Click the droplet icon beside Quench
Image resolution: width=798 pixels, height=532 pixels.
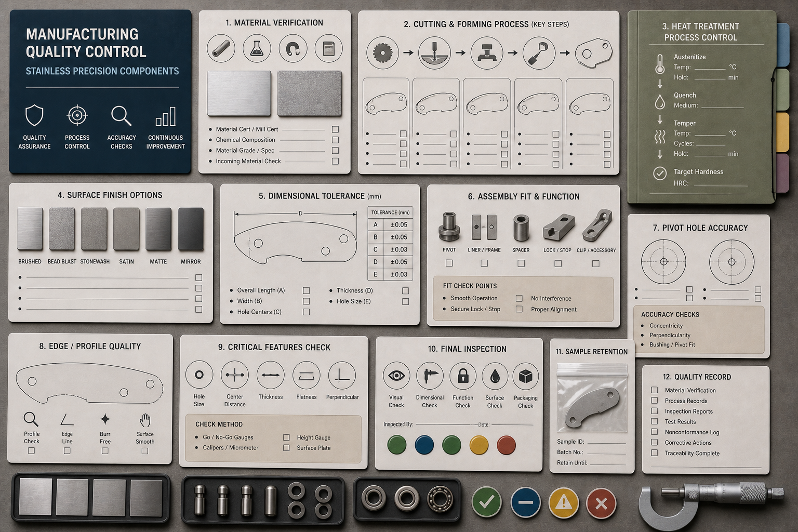(x=660, y=101)
